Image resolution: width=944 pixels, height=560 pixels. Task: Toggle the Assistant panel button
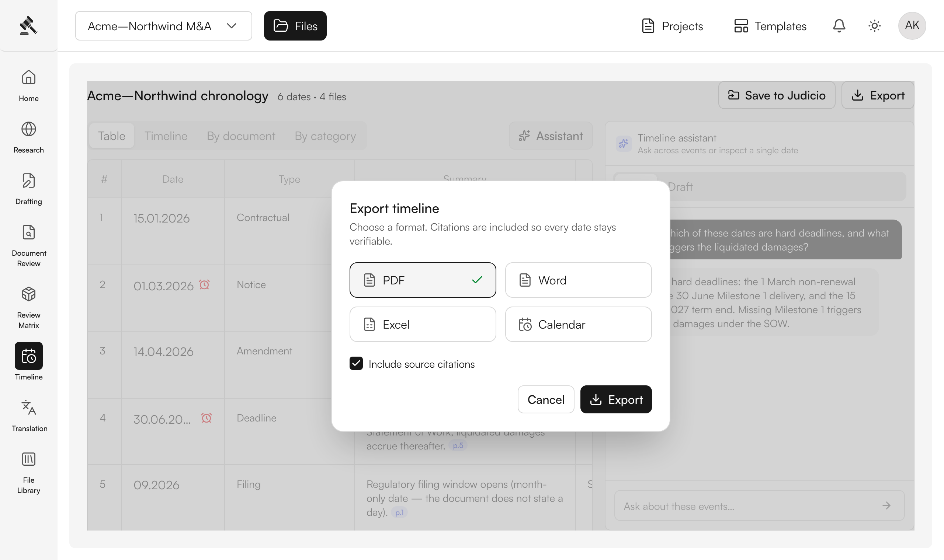(x=551, y=136)
